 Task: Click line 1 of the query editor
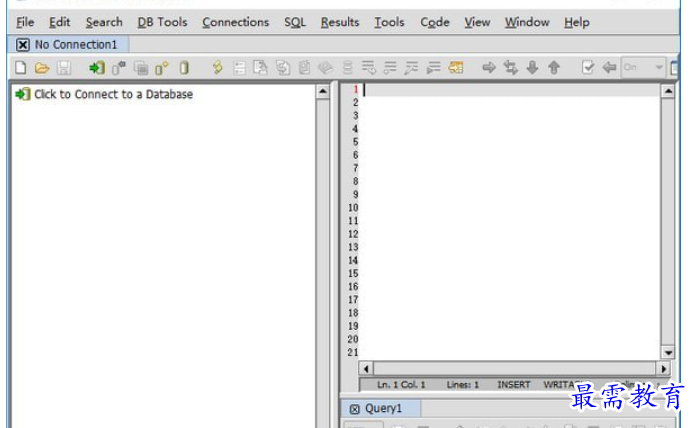click(510, 90)
